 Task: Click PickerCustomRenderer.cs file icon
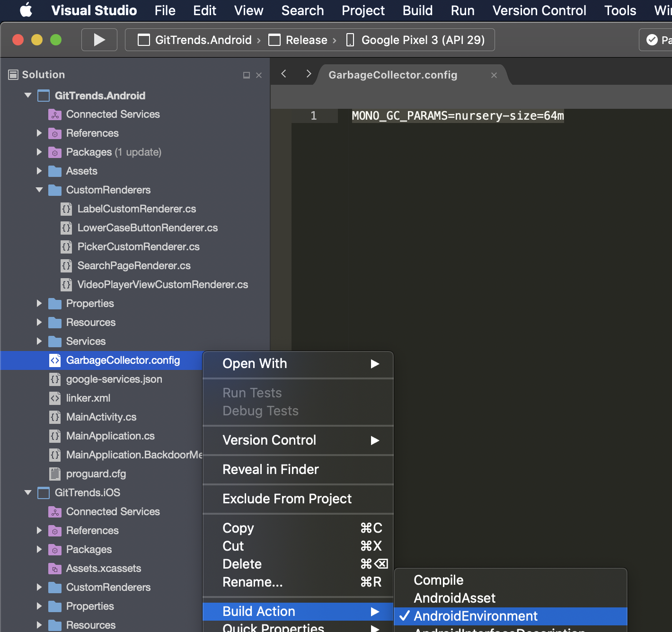(x=66, y=247)
